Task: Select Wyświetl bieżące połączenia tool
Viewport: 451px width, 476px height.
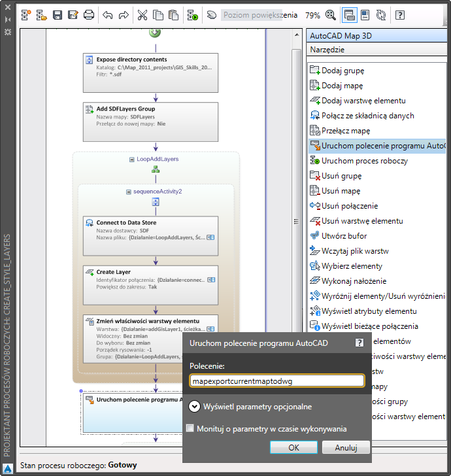Action: click(378, 326)
